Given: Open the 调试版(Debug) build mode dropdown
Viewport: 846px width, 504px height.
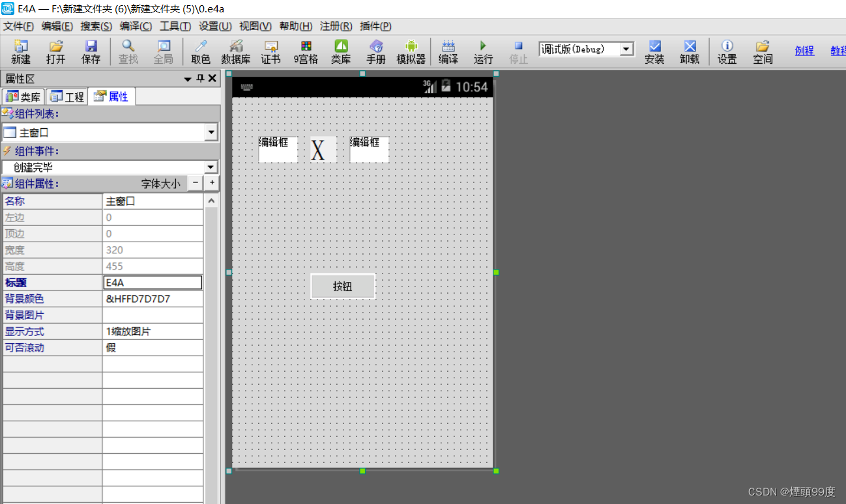Looking at the screenshot, I should [626, 49].
